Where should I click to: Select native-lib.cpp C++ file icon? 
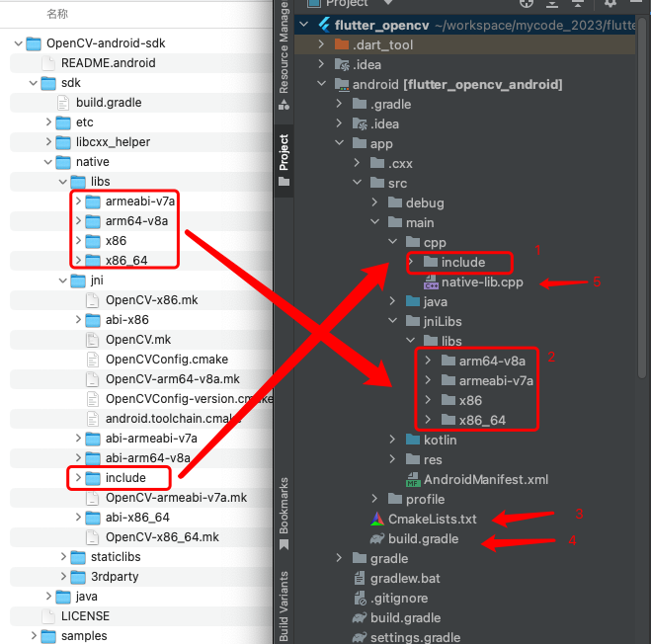(431, 282)
